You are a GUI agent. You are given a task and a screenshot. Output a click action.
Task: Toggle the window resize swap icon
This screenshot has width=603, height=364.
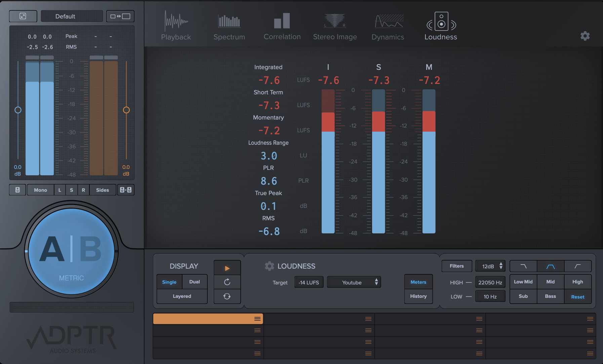[x=120, y=16]
